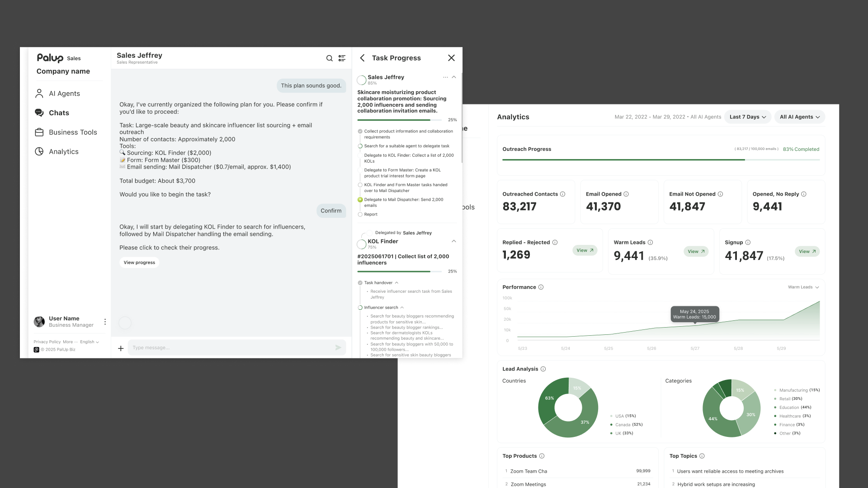Viewport: 868px width, 488px height.
Task: Click info icon beside Performance heading
Action: tap(541, 287)
